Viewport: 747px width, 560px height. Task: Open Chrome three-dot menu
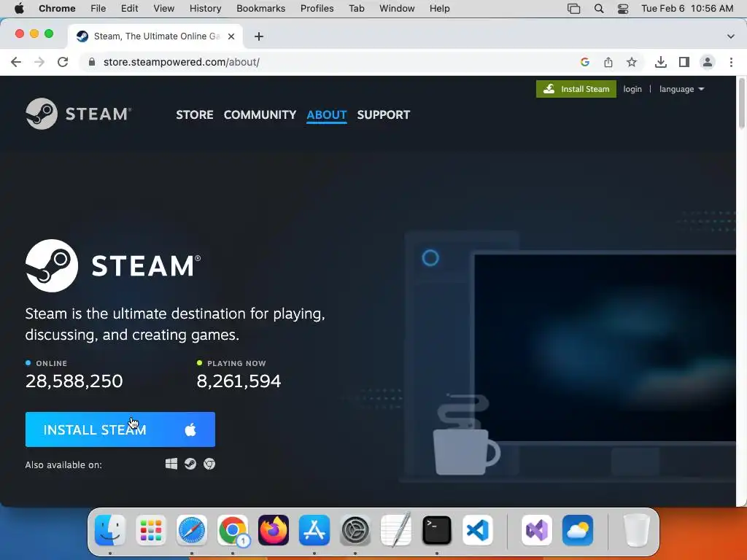pos(731,62)
